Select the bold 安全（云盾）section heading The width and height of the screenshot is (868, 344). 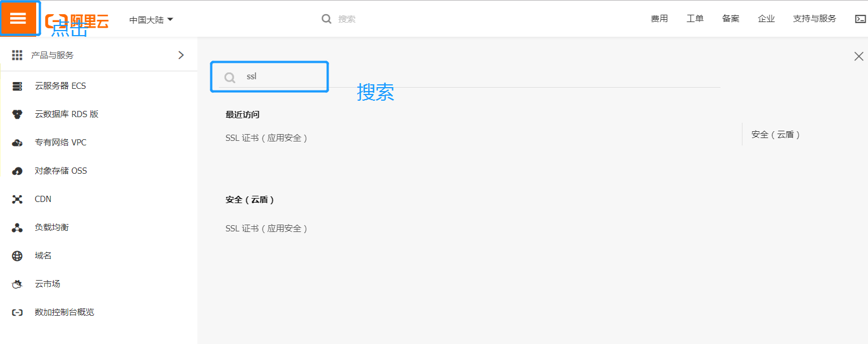pos(250,200)
